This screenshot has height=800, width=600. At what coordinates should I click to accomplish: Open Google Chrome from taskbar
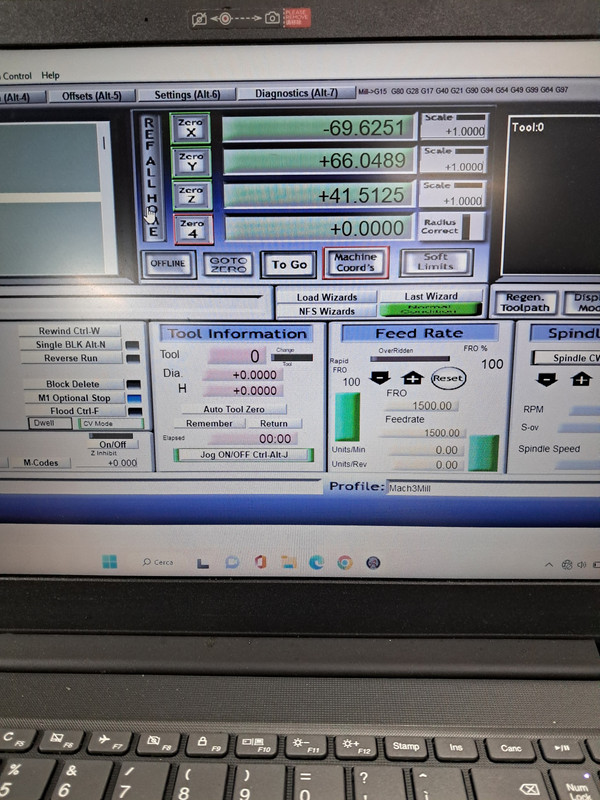[345, 563]
